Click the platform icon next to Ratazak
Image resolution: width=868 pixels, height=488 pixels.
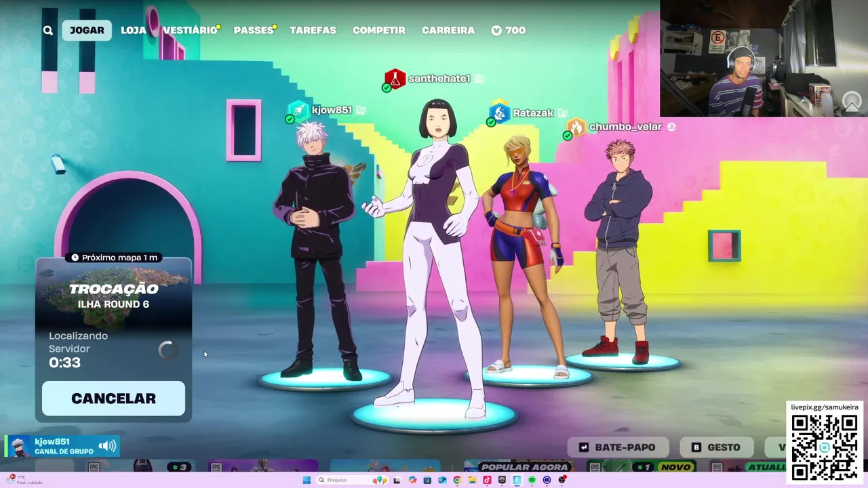click(562, 113)
